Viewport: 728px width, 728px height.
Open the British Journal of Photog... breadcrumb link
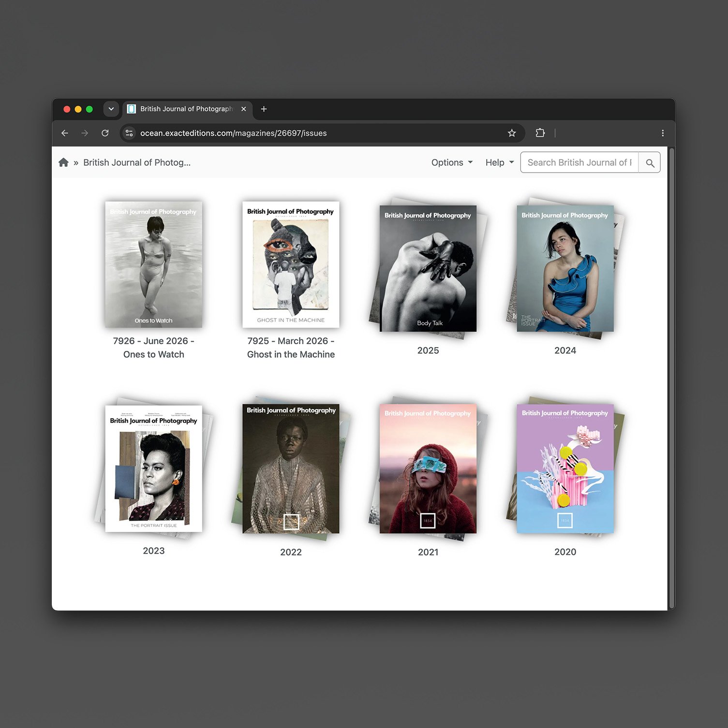pos(137,162)
